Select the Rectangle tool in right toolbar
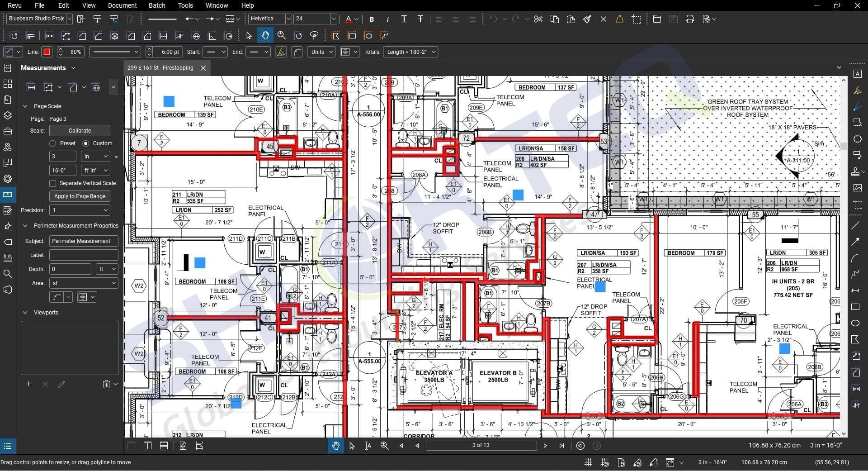 pyautogui.click(x=855, y=307)
